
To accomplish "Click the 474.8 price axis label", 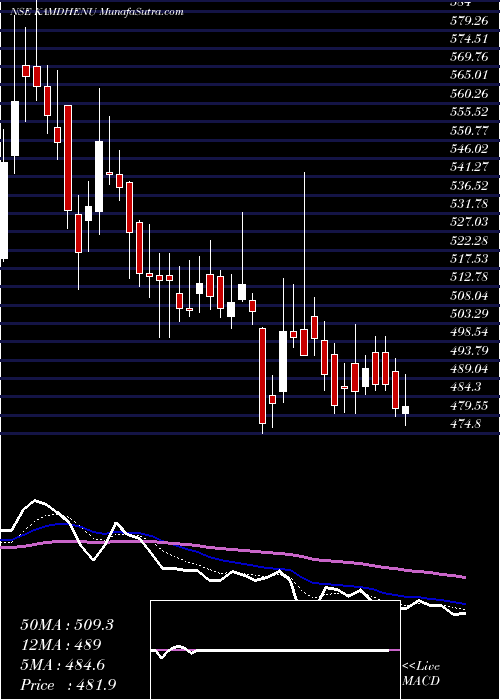I will (466, 423).
